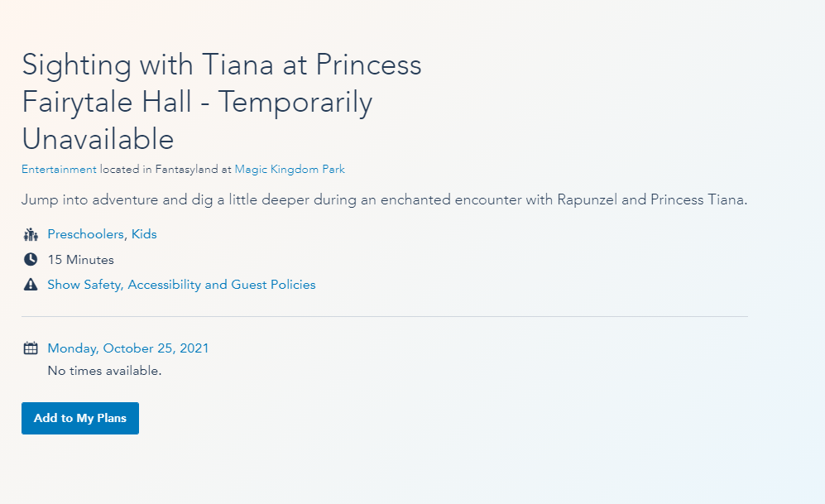
Task: Open the Monday, October 25, 2021 date selector
Action: [128, 348]
